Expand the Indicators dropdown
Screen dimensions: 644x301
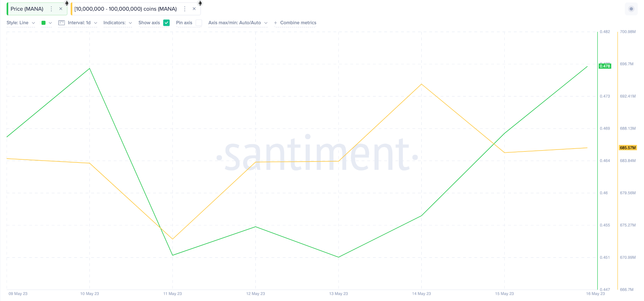[x=118, y=23]
